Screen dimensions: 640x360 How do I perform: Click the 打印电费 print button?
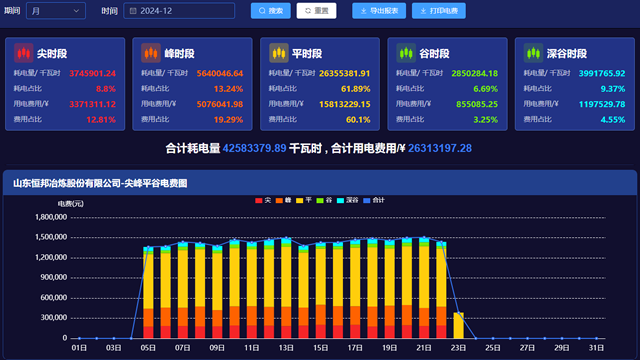[439, 11]
